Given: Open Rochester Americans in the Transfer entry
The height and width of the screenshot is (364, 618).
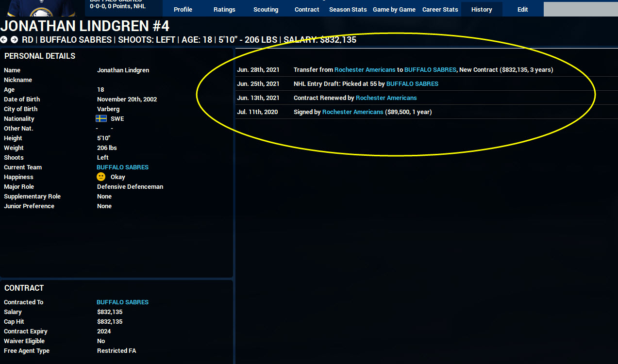Looking at the screenshot, I should click(x=365, y=69).
